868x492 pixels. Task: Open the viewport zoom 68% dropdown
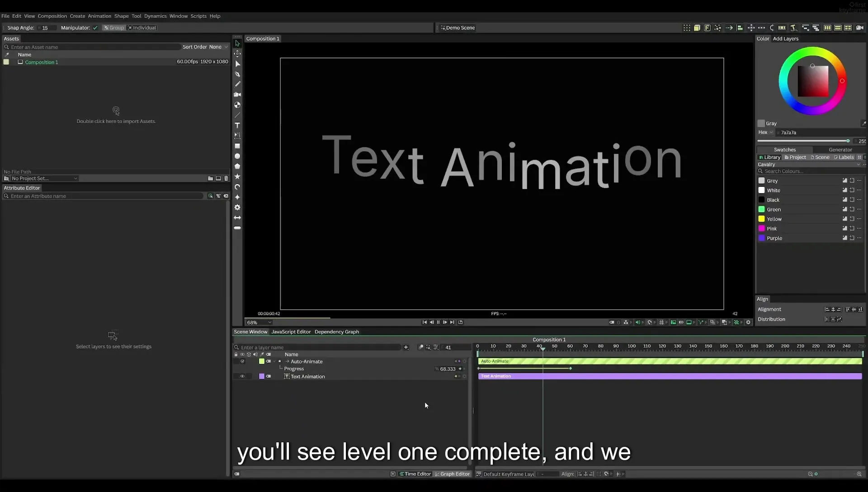(x=259, y=322)
